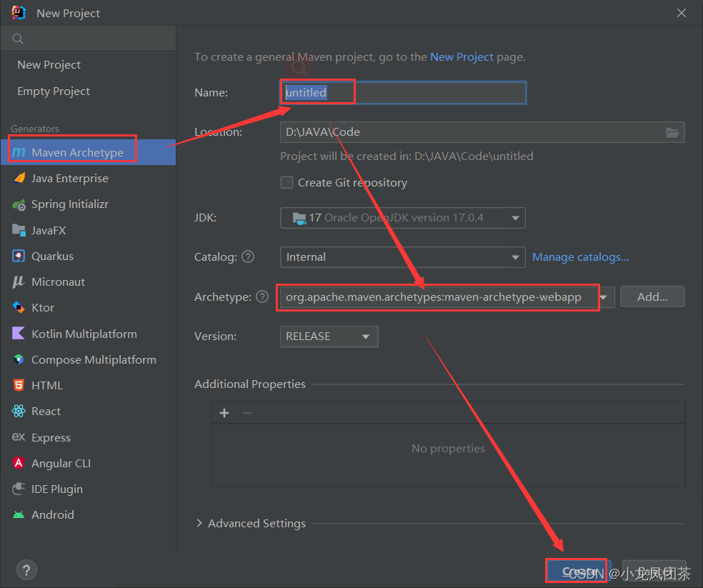703x588 pixels.
Task: Click the Quarkus icon
Action: point(19,256)
